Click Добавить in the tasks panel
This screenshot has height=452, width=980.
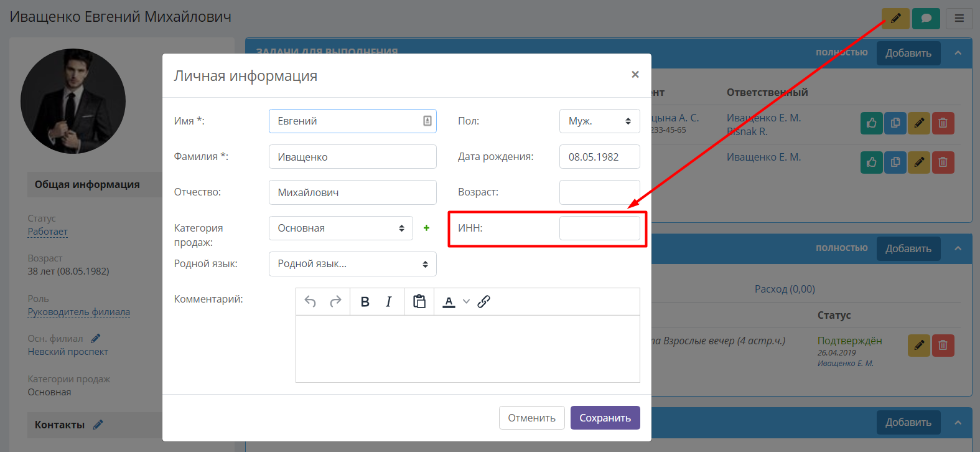click(x=908, y=54)
